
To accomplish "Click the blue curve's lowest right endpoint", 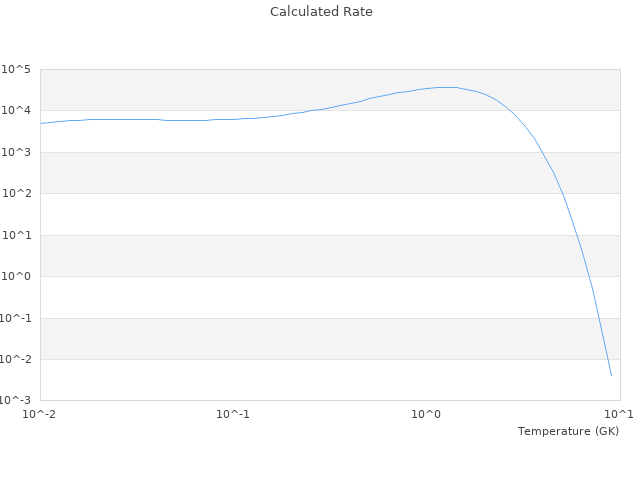I will [611, 376].
